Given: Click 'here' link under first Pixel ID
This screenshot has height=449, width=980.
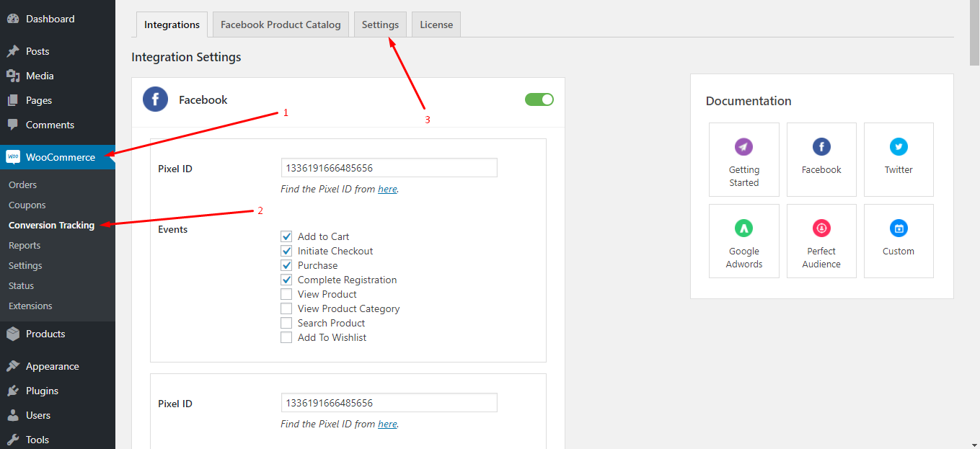Looking at the screenshot, I should (387, 189).
